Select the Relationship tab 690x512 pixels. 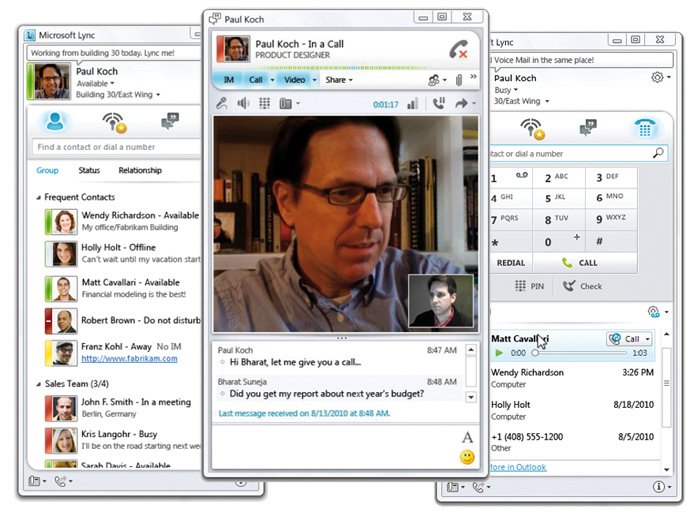140,170
